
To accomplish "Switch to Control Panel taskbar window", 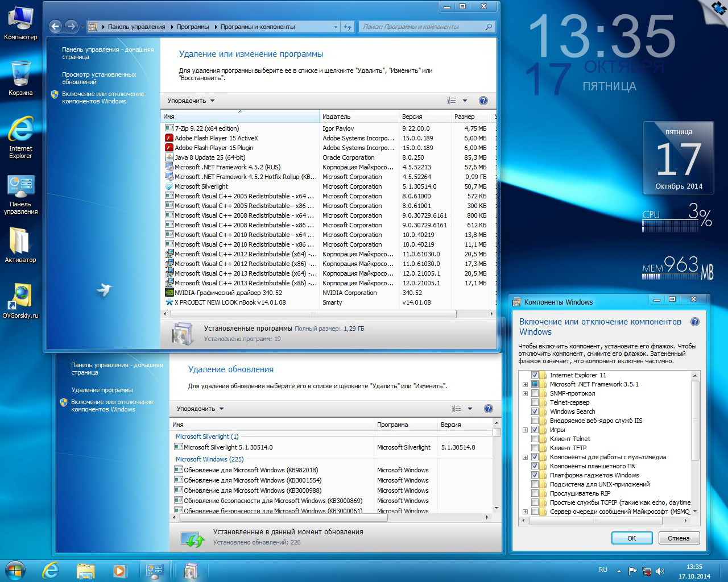I will pyautogui.click(x=155, y=571).
